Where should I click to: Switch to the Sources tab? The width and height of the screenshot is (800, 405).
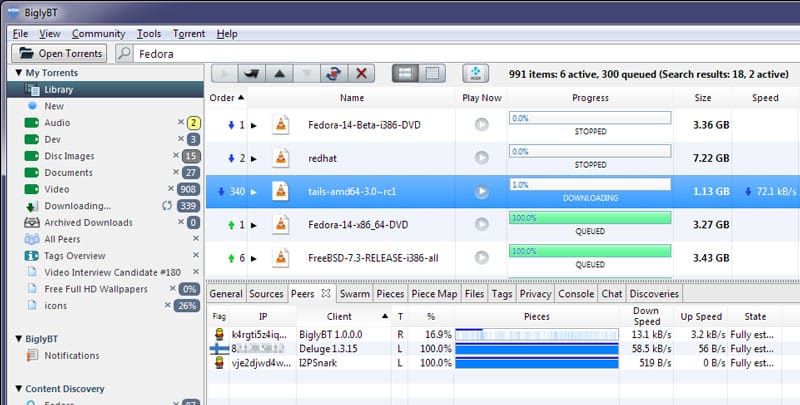tap(266, 294)
